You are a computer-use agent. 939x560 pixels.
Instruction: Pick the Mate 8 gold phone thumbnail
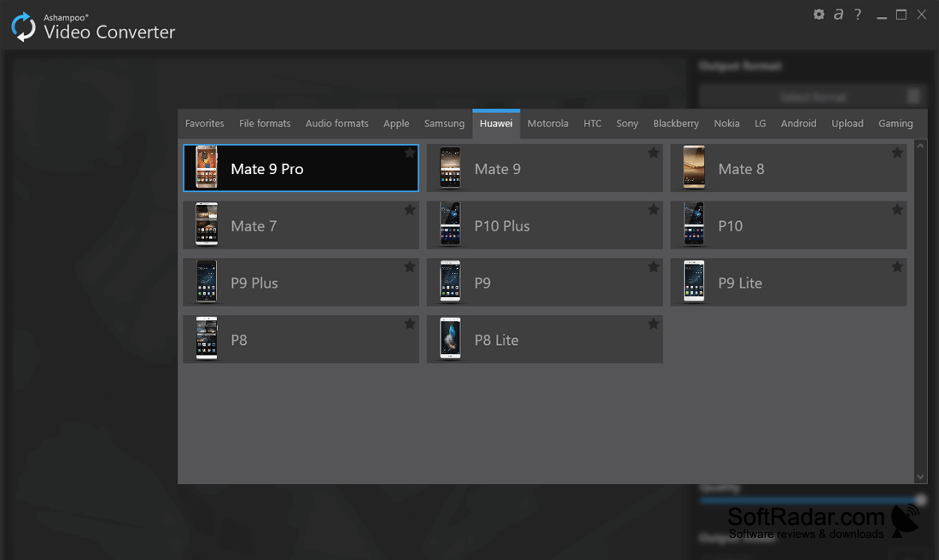694,167
